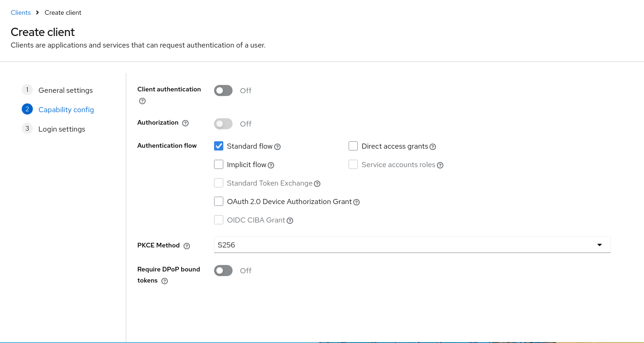The height and width of the screenshot is (343, 644).
Task: Open the PKCE Method help tooltip
Action: (x=186, y=246)
